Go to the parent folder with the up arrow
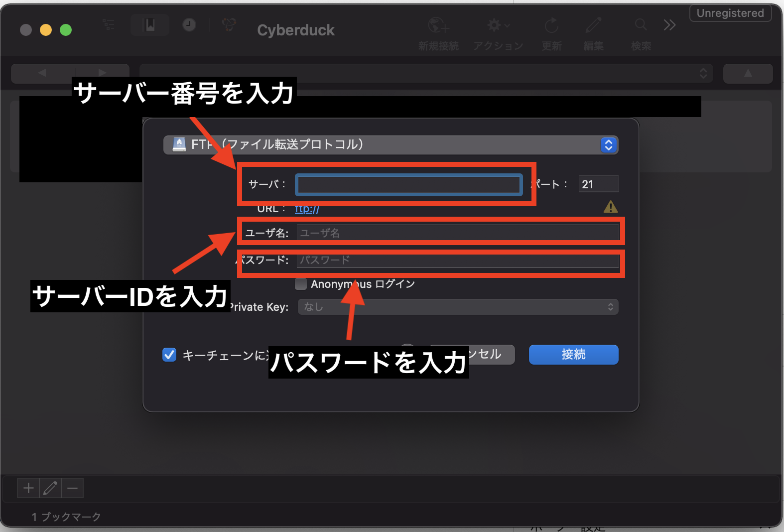The image size is (784, 532). click(748, 73)
